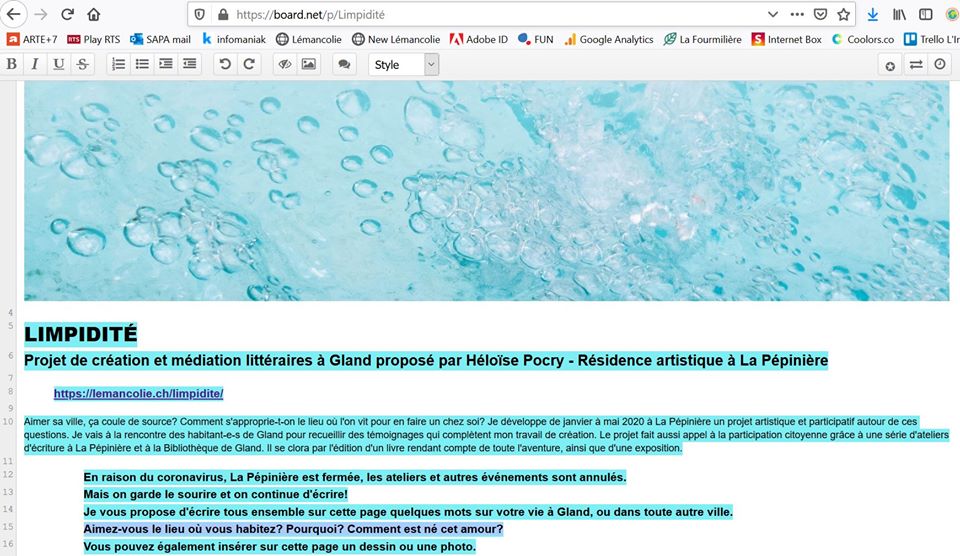Toggle italic formatting button
Image resolution: width=960 pixels, height=556 pixels.
click(35, 64)
